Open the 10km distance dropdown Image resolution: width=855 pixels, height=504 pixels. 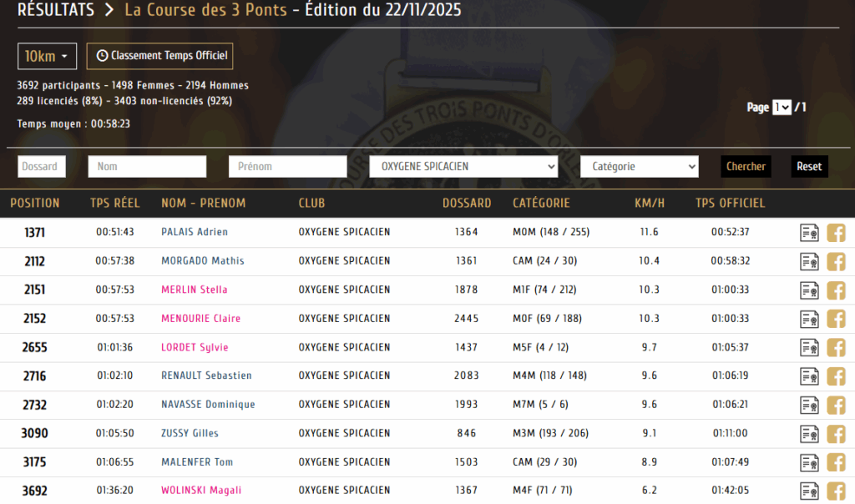[x=47, y=56]
